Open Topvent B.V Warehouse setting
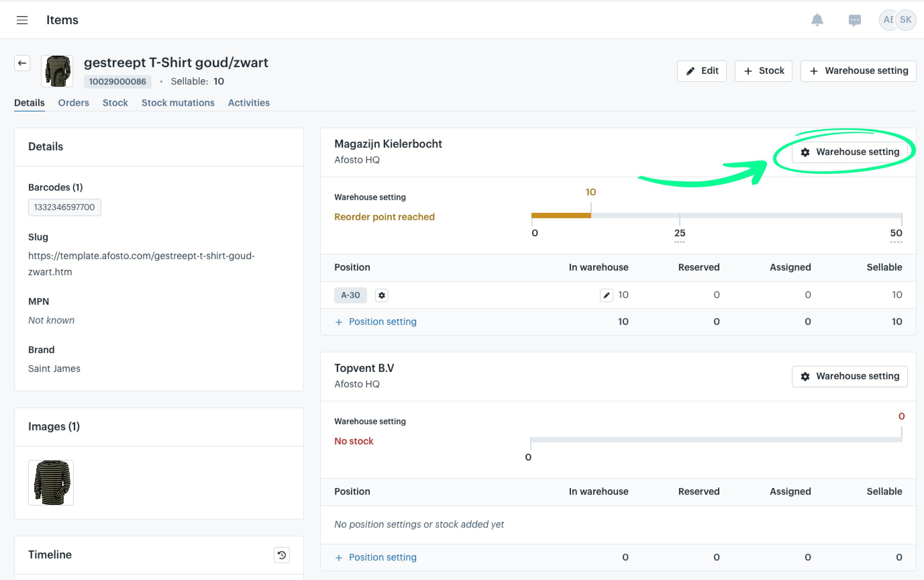The image size is (924, 580). tap(849, 376)
